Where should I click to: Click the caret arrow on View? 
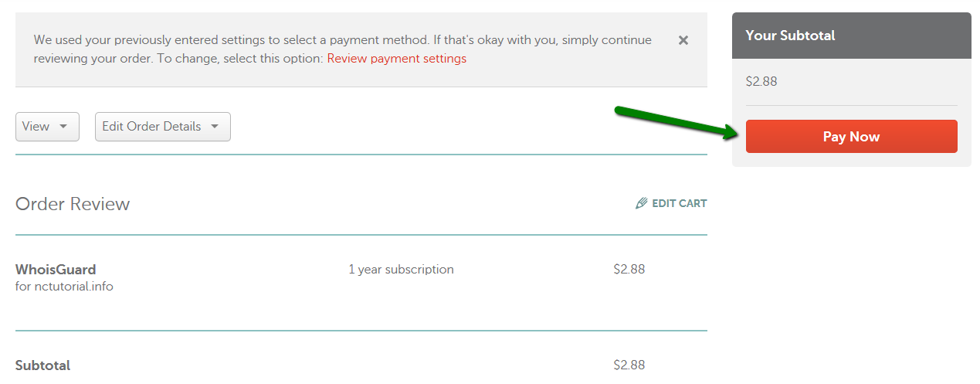tap(63, 127)
